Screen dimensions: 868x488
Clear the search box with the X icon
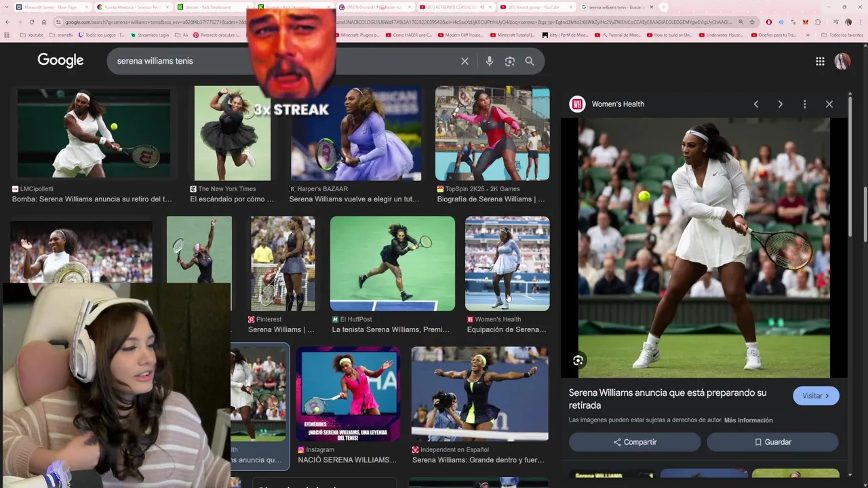click(x=465, y=61)
